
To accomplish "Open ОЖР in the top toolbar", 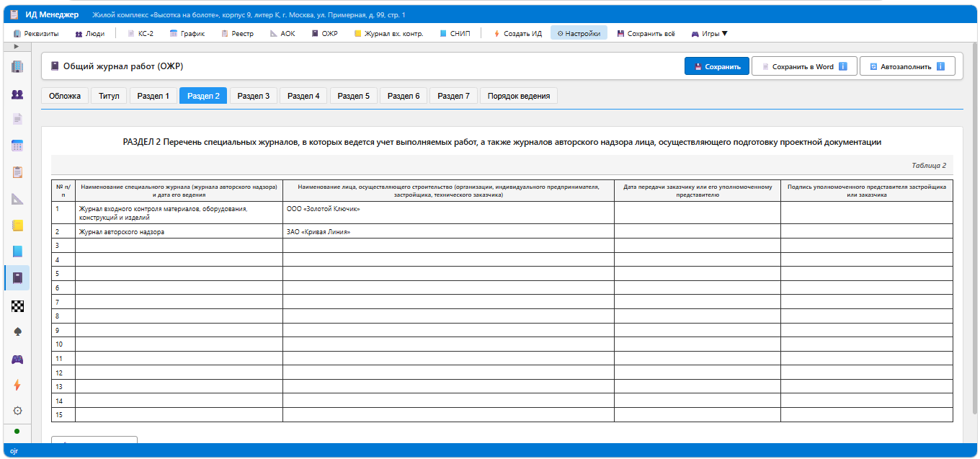I will 324,33.
